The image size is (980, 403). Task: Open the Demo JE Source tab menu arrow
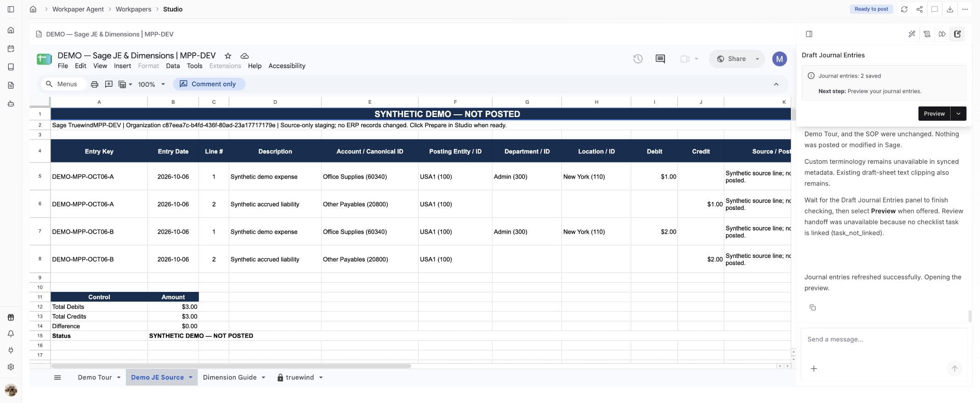(190, 377)
